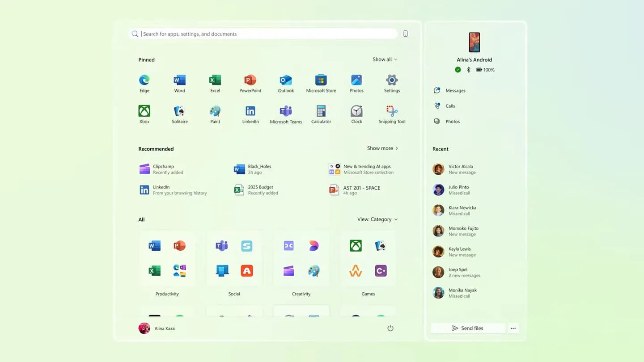Launch Xbox icon in Games folder

(x=356, y=246)
